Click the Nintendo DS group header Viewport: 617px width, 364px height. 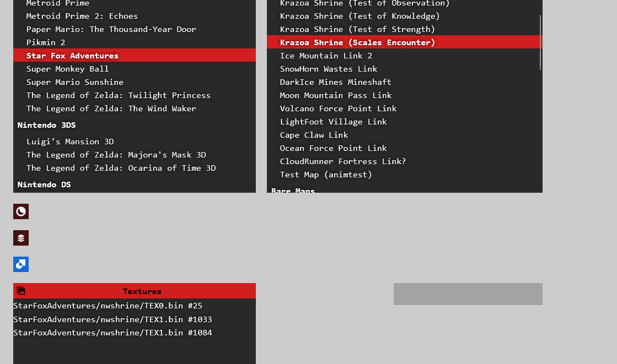(135, 184)
